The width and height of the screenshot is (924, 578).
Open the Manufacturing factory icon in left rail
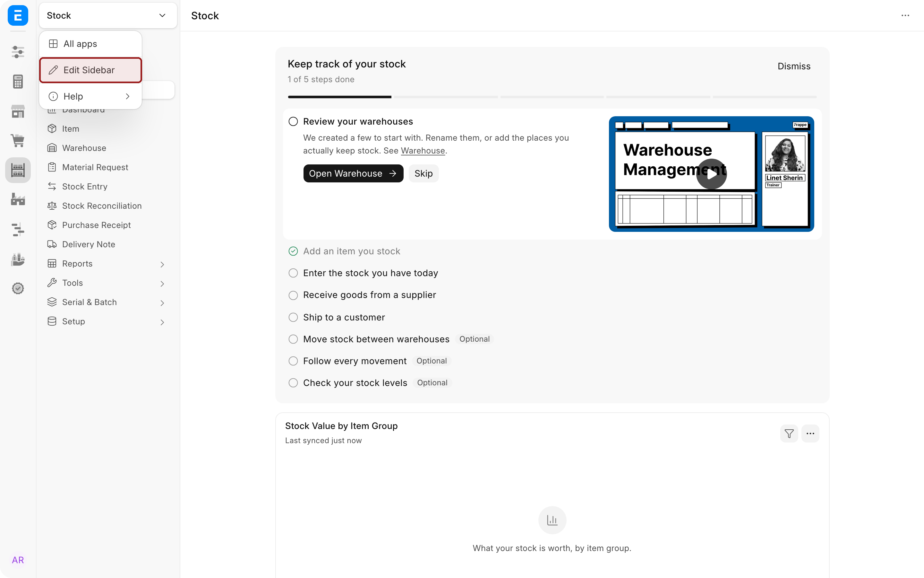18,199
